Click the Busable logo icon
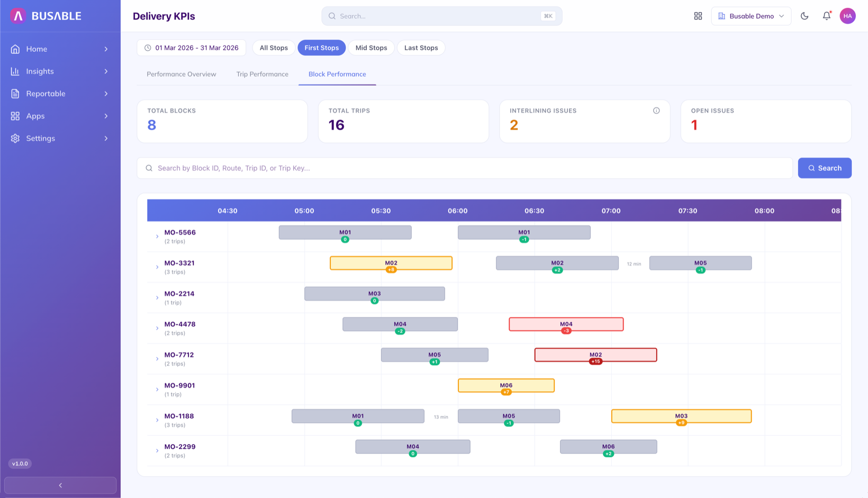The width and height of the screenshot is (868, 498). [18, 16]
